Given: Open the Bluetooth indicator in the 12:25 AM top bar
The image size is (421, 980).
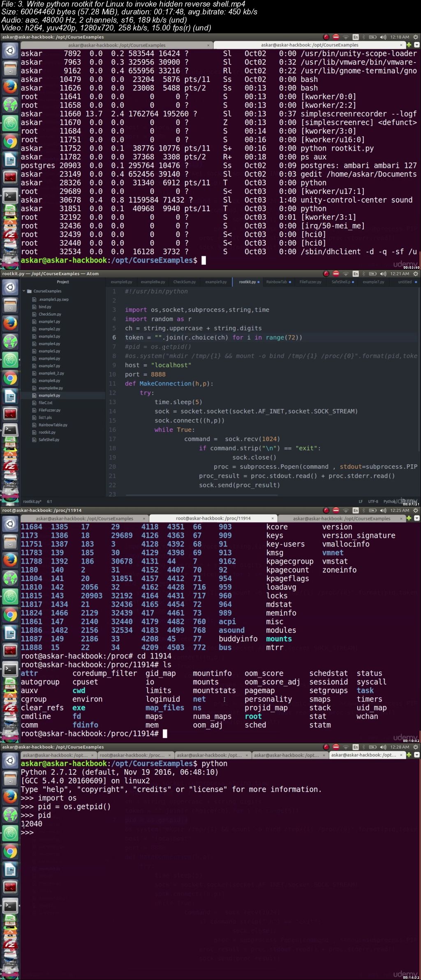Looking at the screenshot, I should (x=365, y=510).
